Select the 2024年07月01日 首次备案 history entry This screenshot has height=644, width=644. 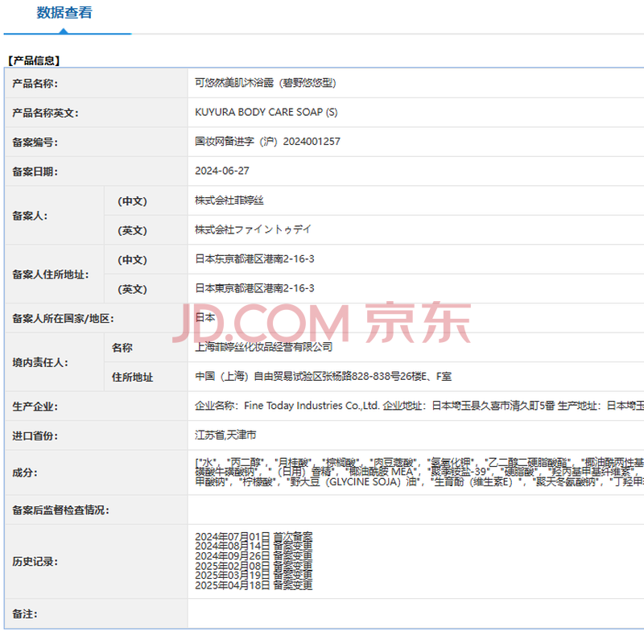pos(254,536)
